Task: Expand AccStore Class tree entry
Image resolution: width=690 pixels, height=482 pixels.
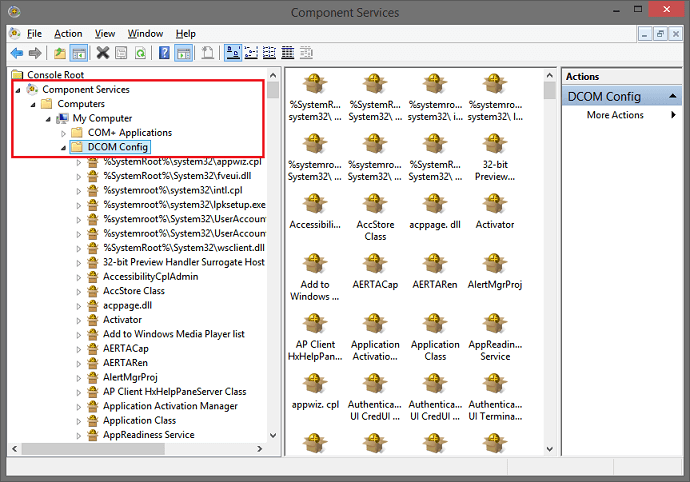Action: (79, 292)
